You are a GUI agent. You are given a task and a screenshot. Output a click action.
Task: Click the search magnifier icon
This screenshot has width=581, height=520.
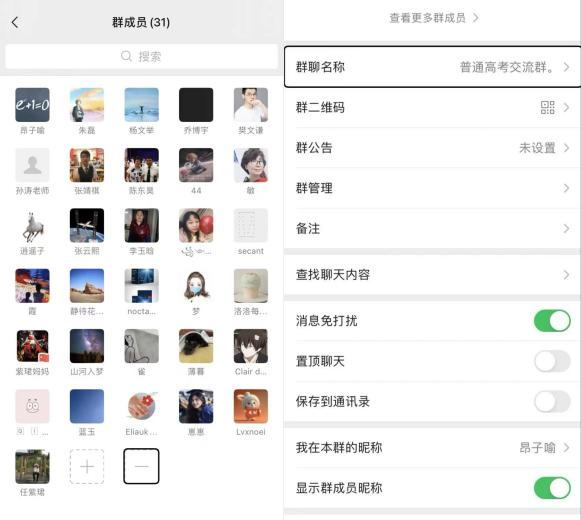126,56
